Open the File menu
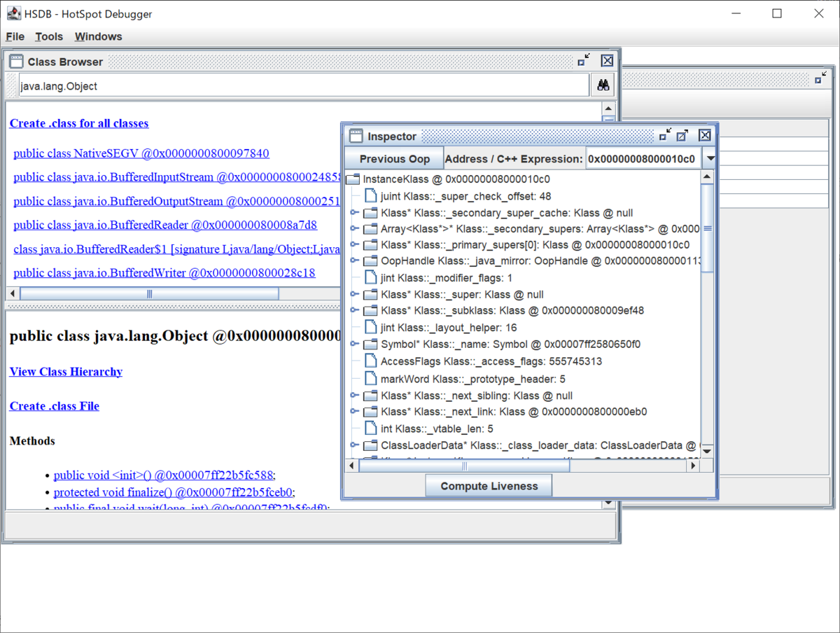The width and height of the screenshot is (840, 633). pyautogui.click(x=15, y=36)
